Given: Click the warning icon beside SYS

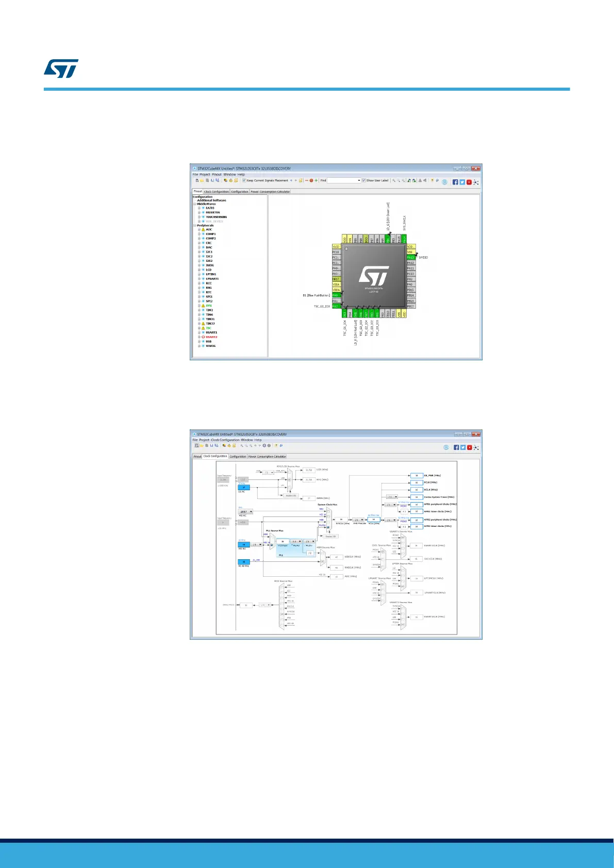Looking at the screenshot, I should [x=203, y=306].
